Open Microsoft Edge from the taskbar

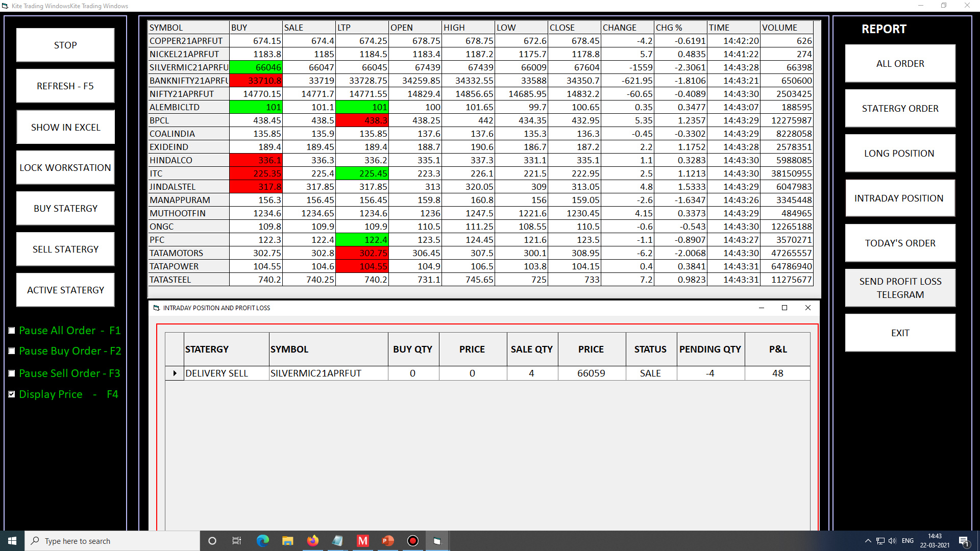point(263,541)
